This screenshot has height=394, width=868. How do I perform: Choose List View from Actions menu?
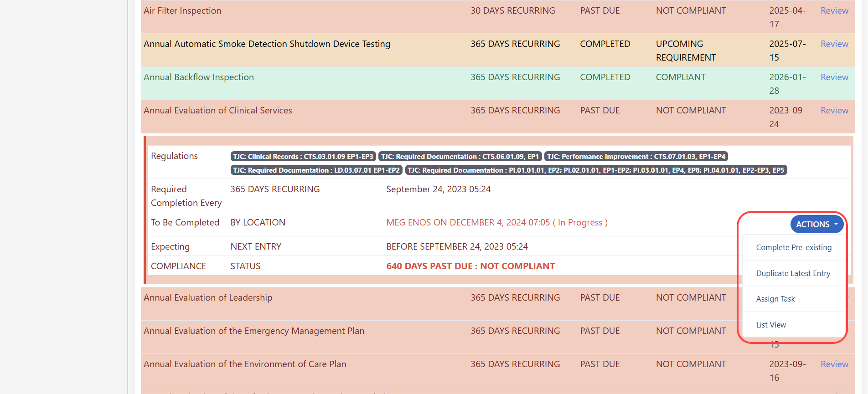point(771,325)
